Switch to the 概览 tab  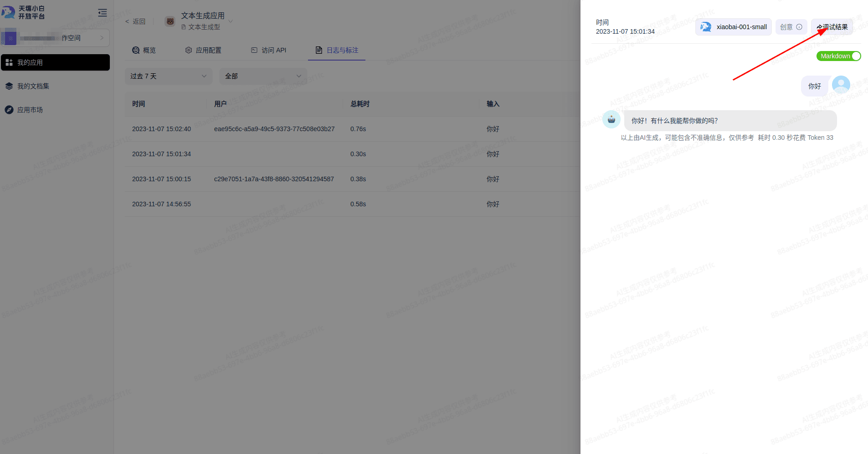click(144, 50)
